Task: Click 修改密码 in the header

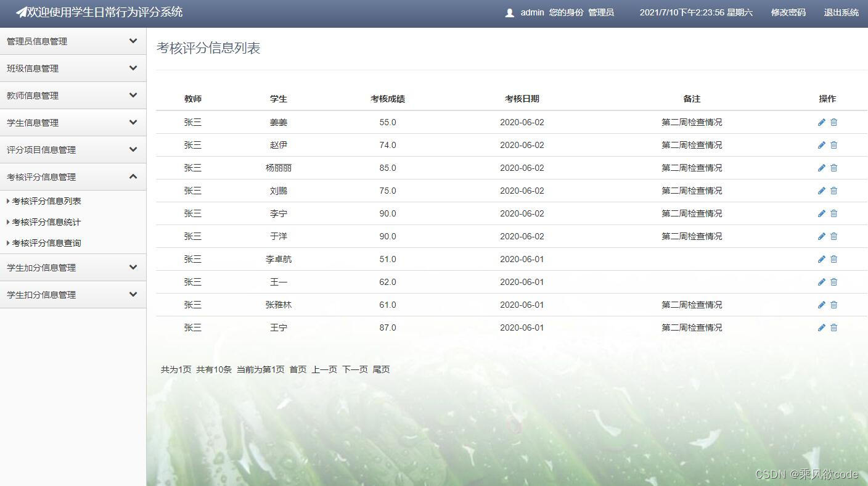Action: pyautogui.click(x=788, y=12)
